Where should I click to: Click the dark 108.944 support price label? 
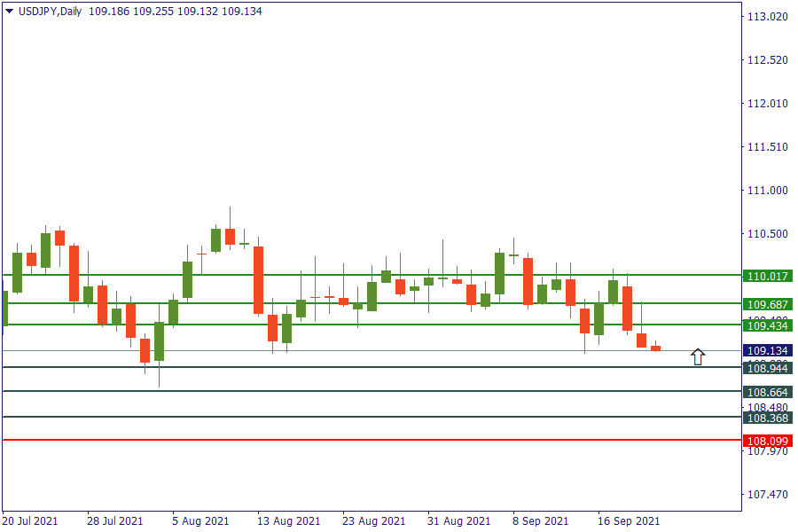coord(768,368)
